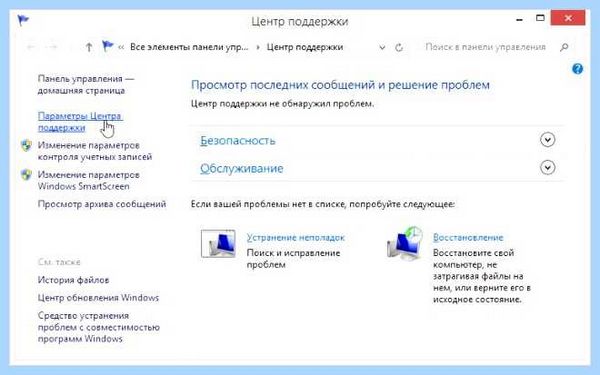Image resolution: width=600 pixels, height=375 pixels.
Task: Click the Безопасность heading
Action: pyautogui.click(x=238, y=140)
